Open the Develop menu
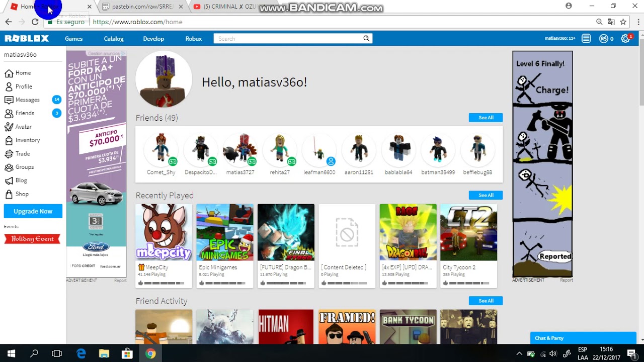The height and width of the screenshot is (362, 644). pos(153,39)
